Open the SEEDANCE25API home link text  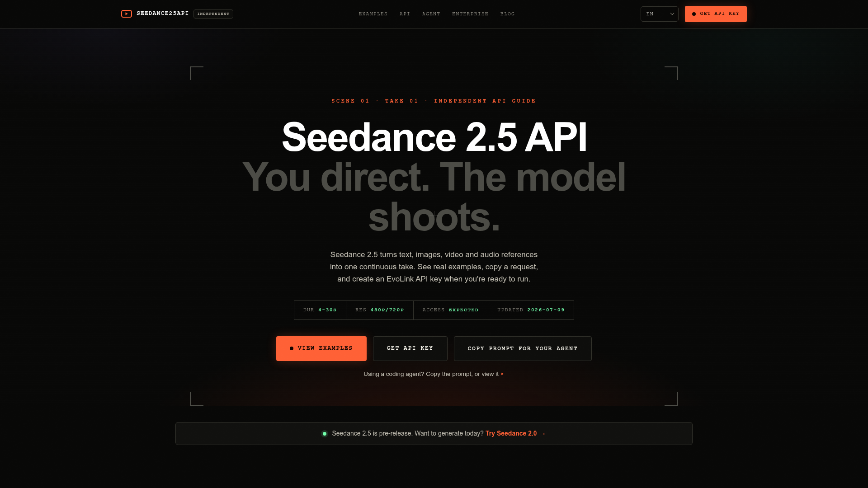[x=163, y=14]
